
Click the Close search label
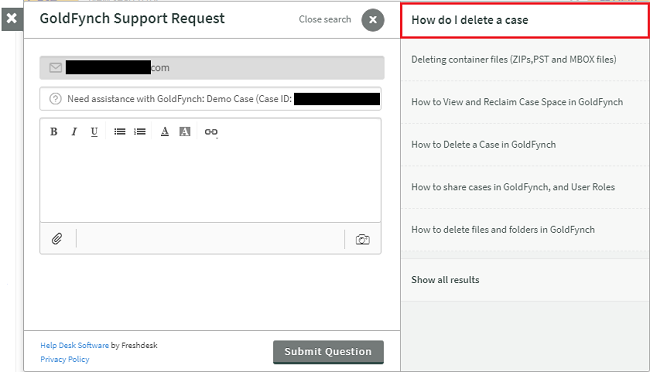pos(325,19)
